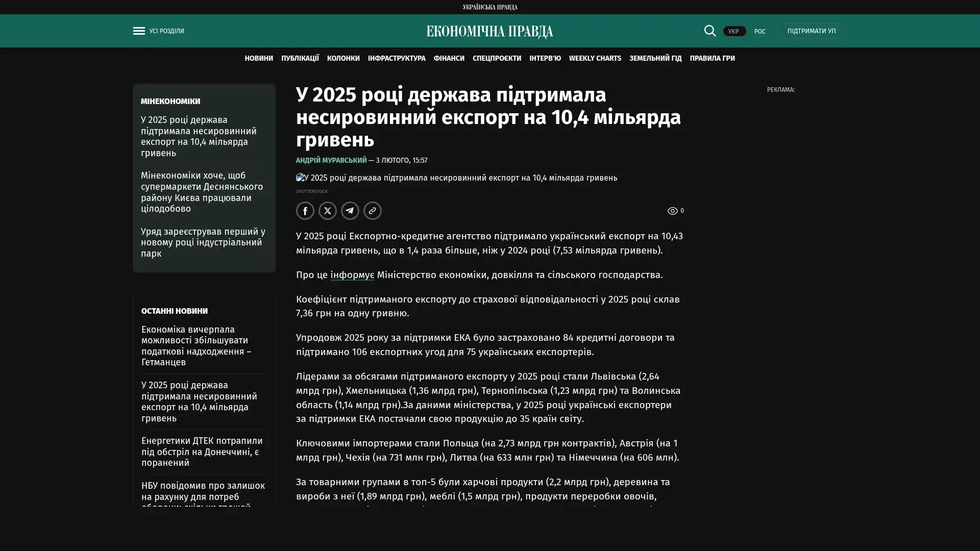
Task: Open news about ДТЕК energy workers
Action: click(202, 452)
